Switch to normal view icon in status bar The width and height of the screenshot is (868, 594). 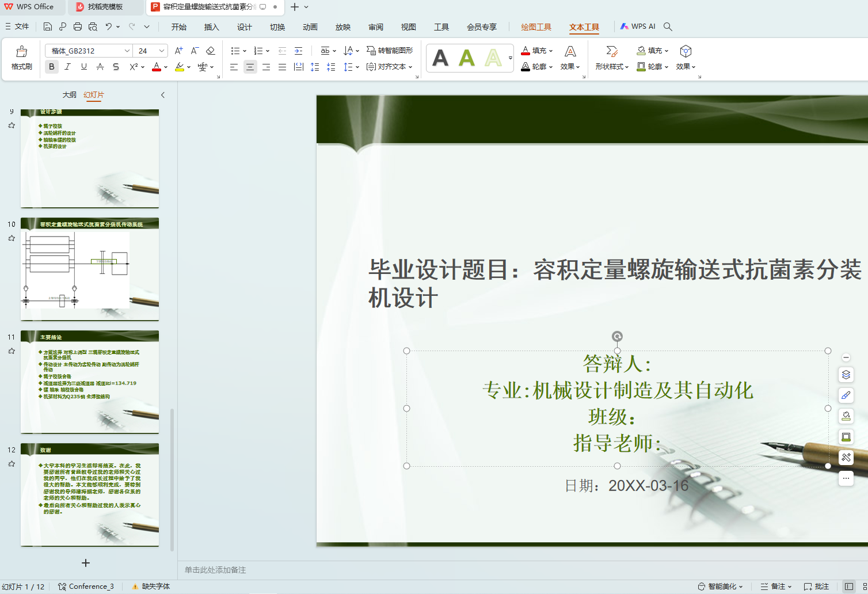click(x=848, y=587)
